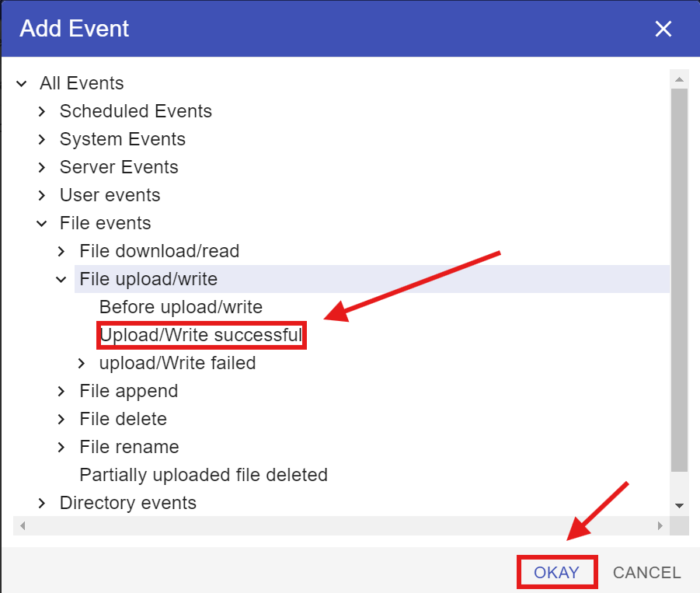
Task: Expand upload/Write failed chevron
Action: tap(82, 363)
